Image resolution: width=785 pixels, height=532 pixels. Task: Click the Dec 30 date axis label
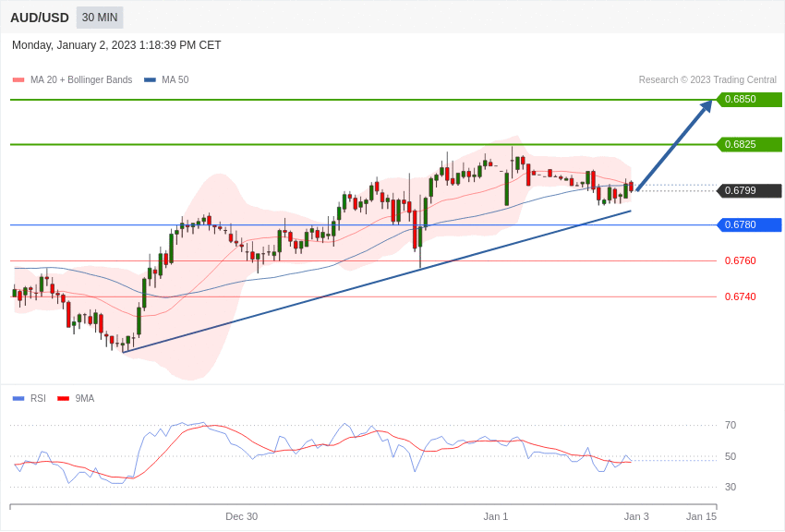pos(242,516)
